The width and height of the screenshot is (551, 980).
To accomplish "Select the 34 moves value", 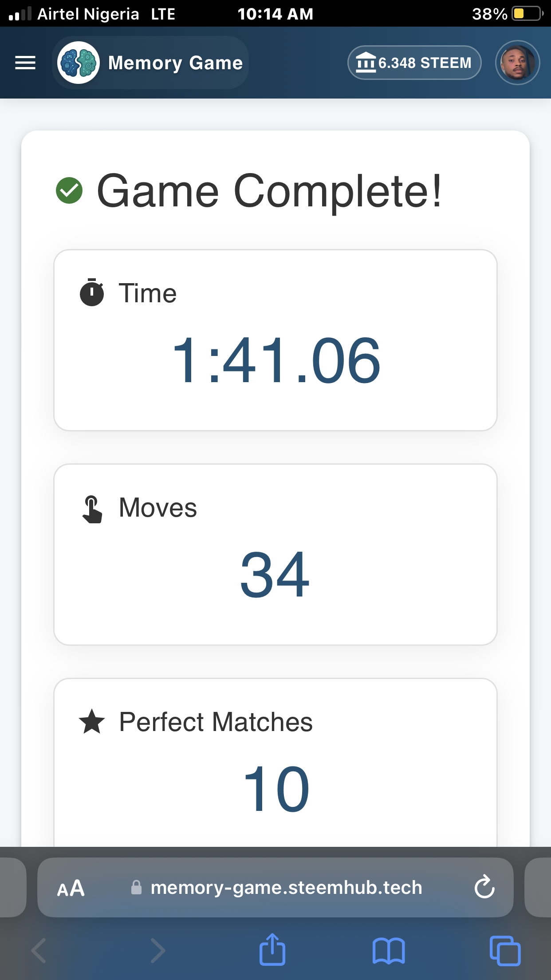I will click(275, 574).
